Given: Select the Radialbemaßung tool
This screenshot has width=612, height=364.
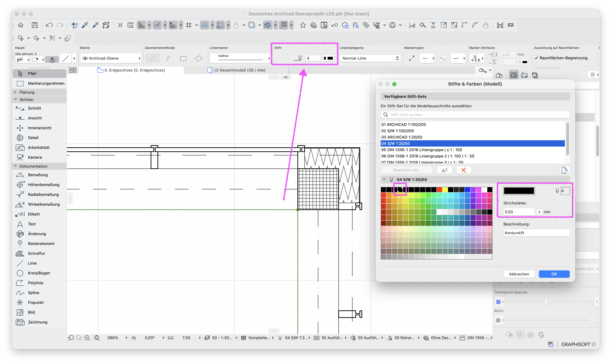Looking at the screenshot, I should tap(39, 194).
